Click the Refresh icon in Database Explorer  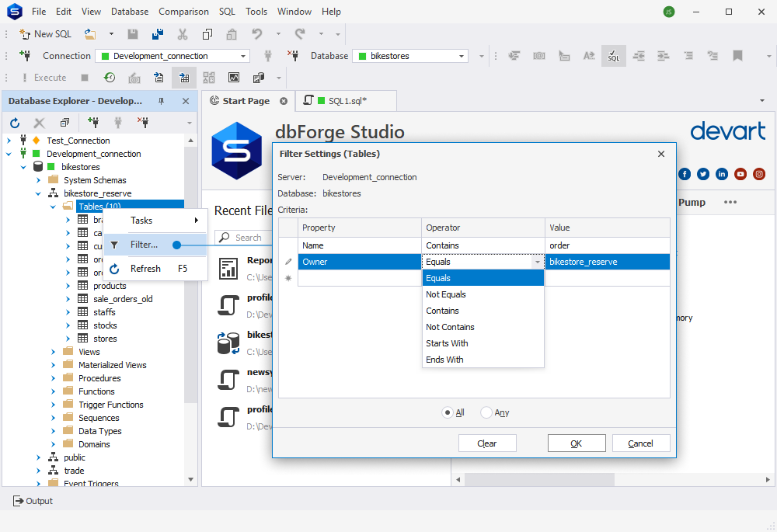[15, 123]
